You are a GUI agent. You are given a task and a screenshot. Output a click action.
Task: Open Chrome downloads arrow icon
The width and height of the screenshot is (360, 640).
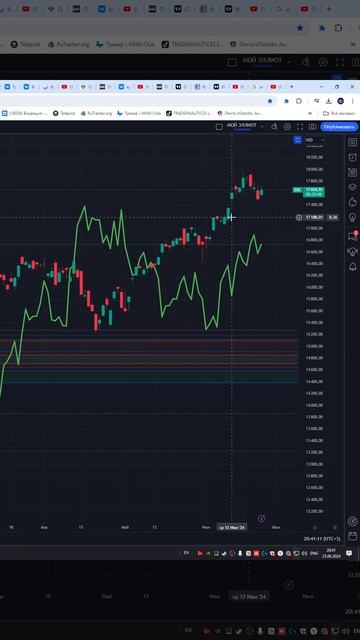(329, 101)
